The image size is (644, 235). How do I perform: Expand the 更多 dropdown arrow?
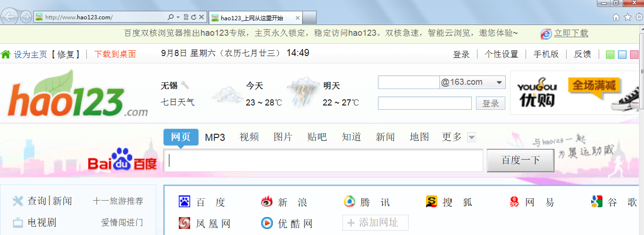[471, 138]
